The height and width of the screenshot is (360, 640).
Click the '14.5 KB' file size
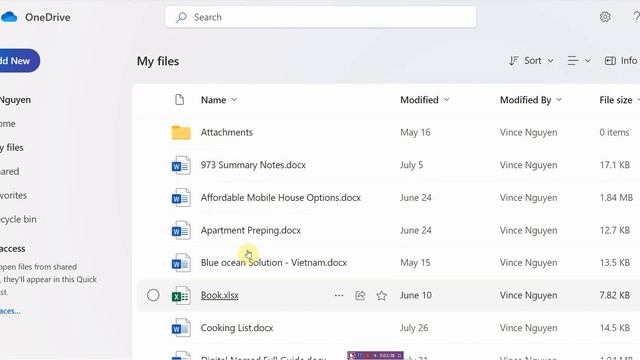[x=614, y=328]
